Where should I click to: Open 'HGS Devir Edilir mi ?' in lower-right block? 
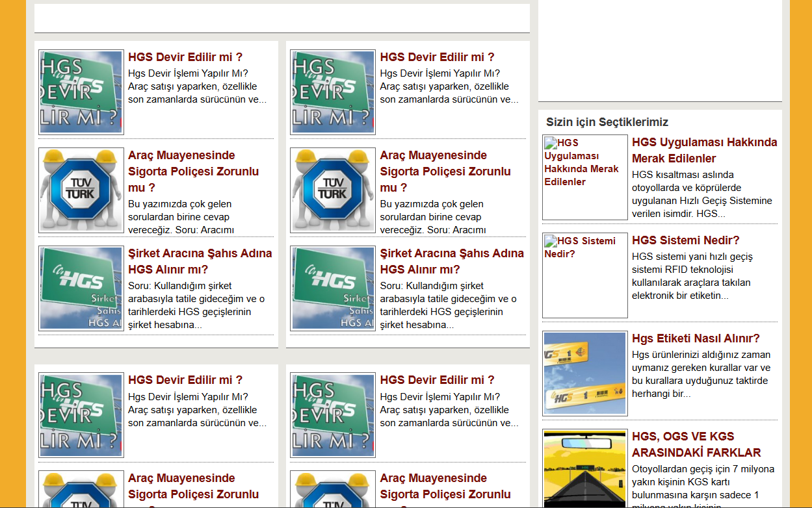(x=437, y=380)
